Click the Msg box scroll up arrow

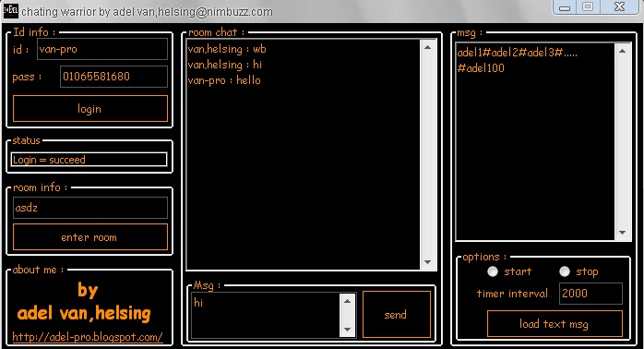coord(348,301)
